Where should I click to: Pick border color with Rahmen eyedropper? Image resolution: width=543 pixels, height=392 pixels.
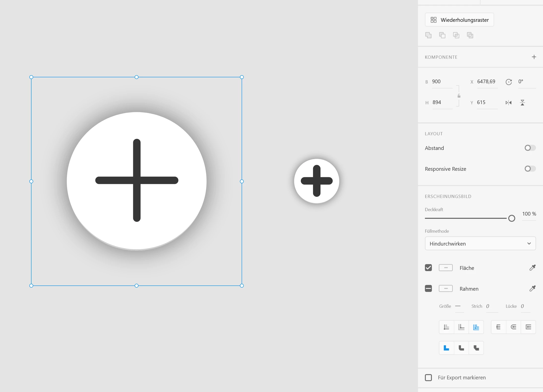click(x=532, y=288)
